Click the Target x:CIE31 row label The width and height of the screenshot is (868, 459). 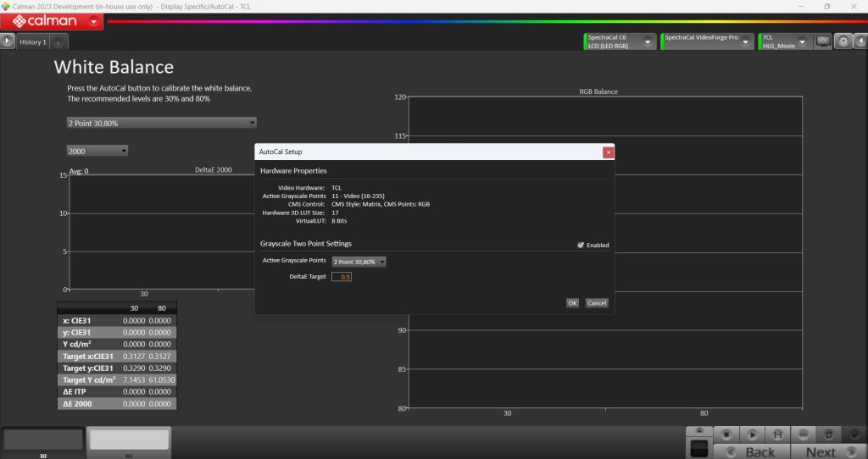coord(87,357)
